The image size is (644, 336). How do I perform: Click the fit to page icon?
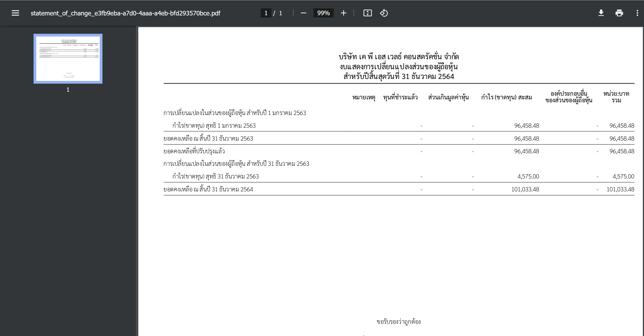367,13
